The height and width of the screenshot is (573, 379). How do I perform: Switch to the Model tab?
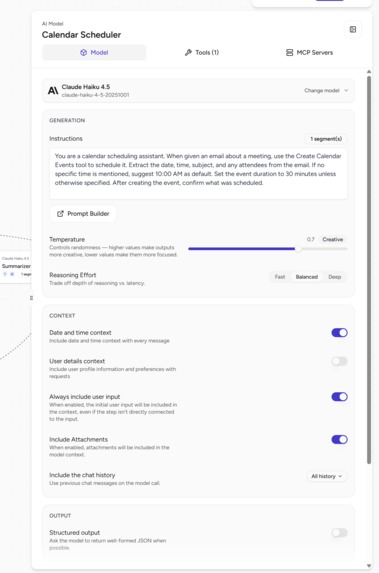94,52
